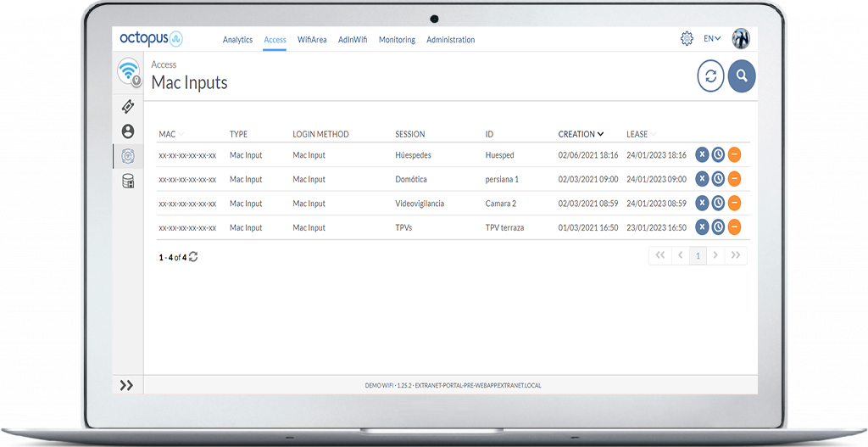Click the Húespedes session cell
This screenshot has width=868, height=447.
coord(413,155)
